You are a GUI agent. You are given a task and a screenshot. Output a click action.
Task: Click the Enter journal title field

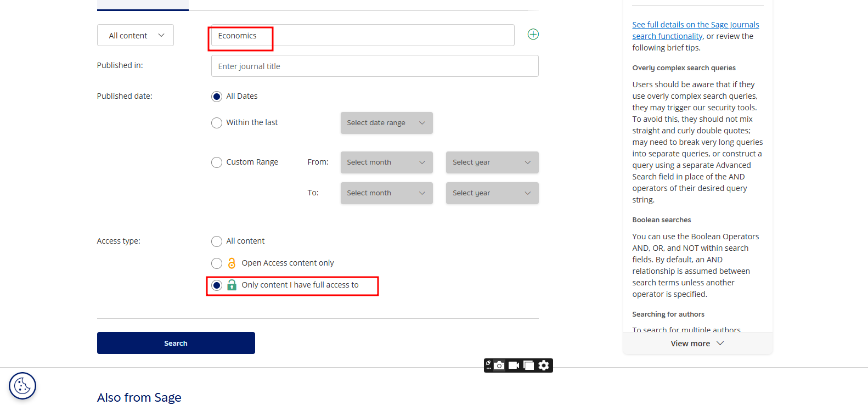374,66
